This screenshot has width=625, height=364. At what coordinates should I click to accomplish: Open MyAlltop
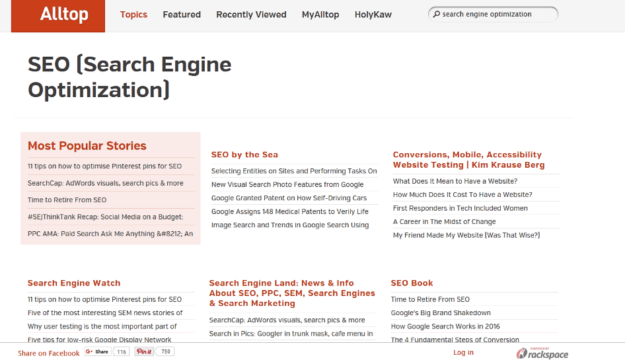pos(320,15)
